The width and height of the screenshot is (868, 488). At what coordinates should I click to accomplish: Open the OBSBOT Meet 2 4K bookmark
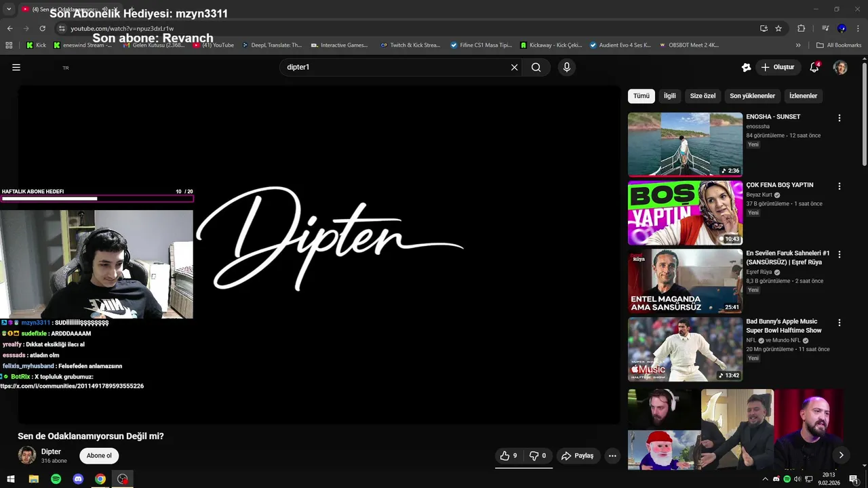coord(688,45)
